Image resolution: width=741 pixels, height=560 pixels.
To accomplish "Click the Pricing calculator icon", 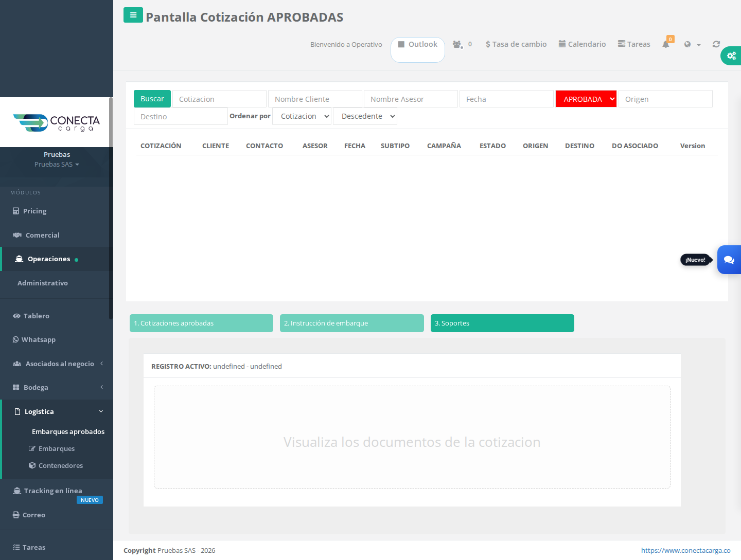I will [16, 211].
